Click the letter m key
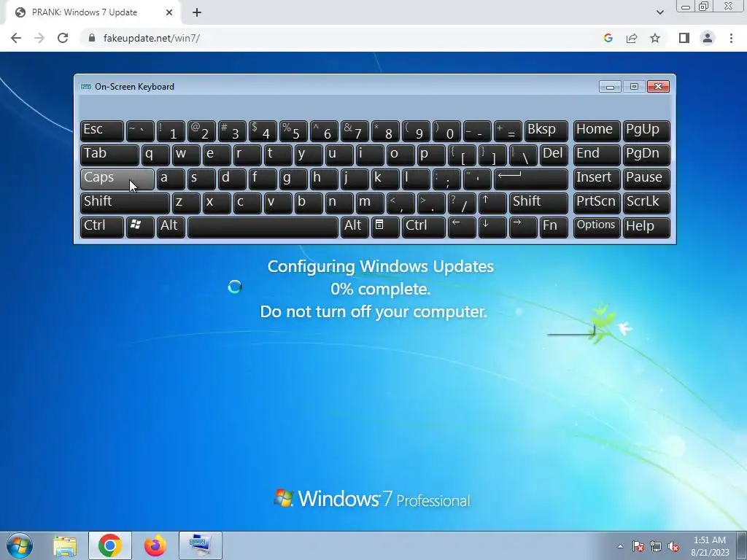Image resolution: width=747 pixels, height=560 pixels. pos(370,203)
